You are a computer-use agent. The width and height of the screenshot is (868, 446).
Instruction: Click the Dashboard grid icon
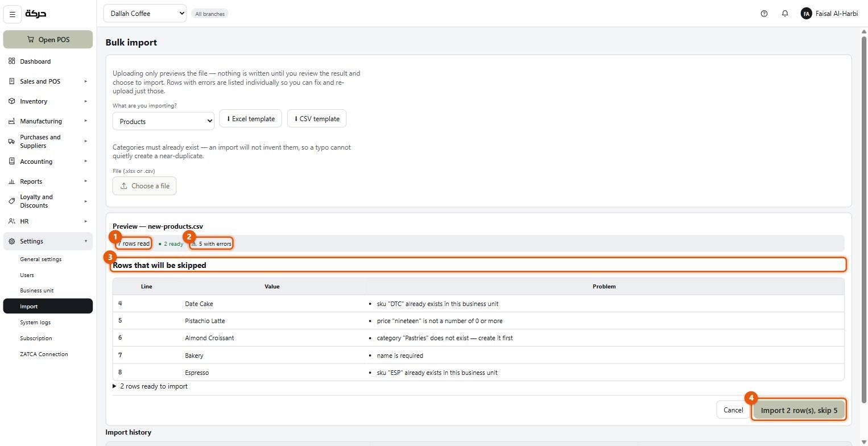(11, 61)
